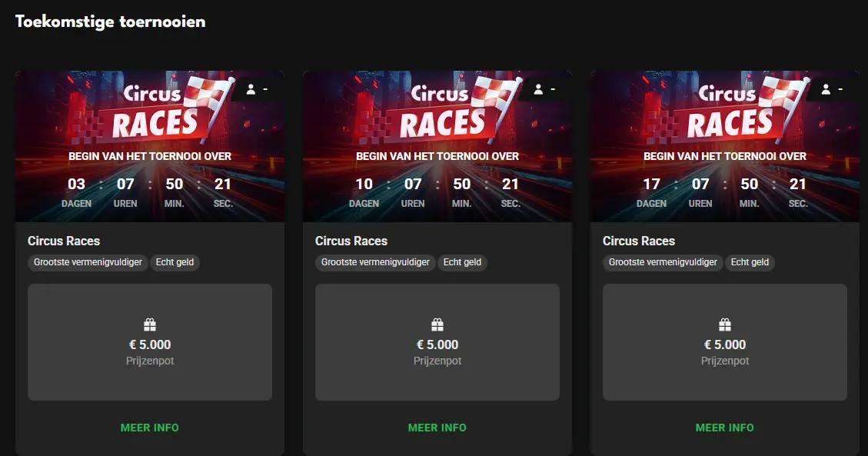The width and height of the screenshot is (868, 456).
Task: Expand the Prijzenpot box on the rightmost card
Action: tap(725, 342)
